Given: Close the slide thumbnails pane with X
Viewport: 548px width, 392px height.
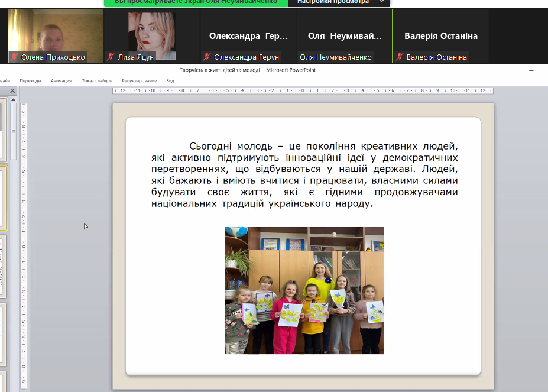Looking at the screenshot, I should tap(13, 90).
